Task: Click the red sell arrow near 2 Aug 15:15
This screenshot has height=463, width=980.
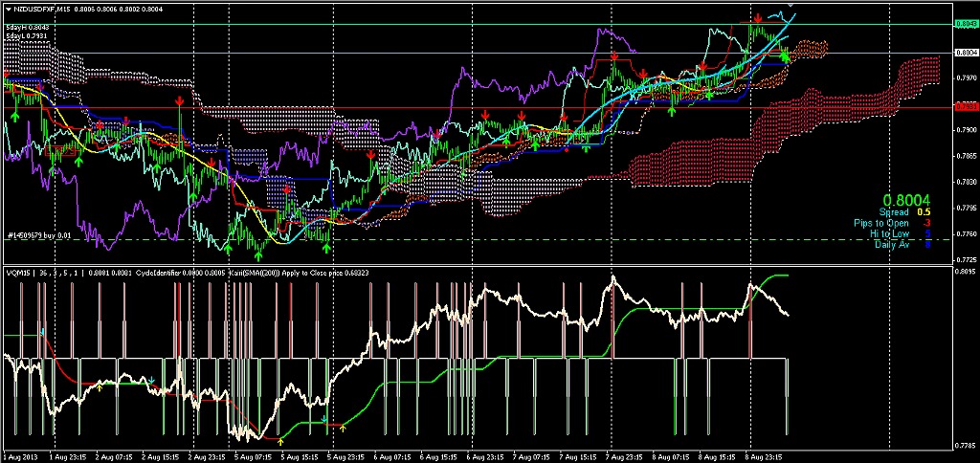Action: 179,100
